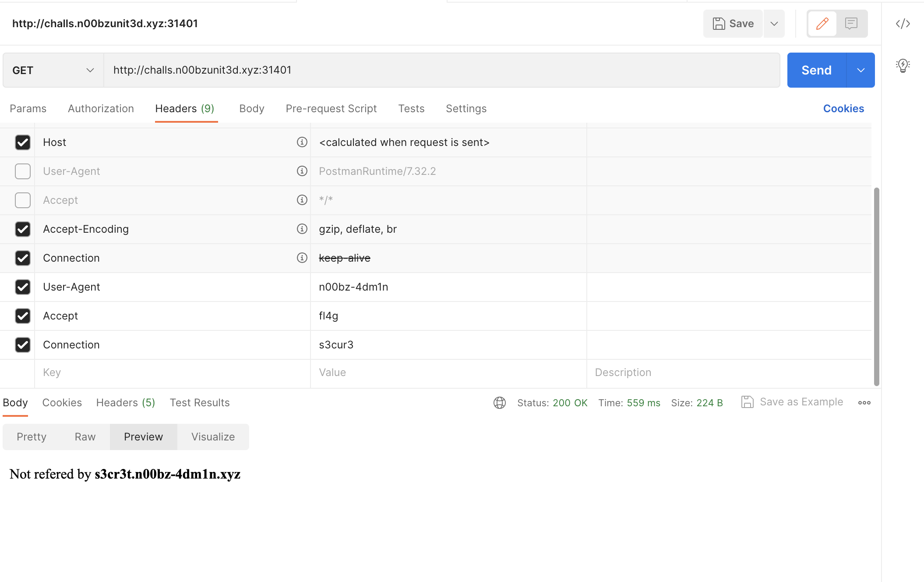Screen dimensions: 924x582
Task: Click the info icon next to Host
Action: [x=302, y=142]
